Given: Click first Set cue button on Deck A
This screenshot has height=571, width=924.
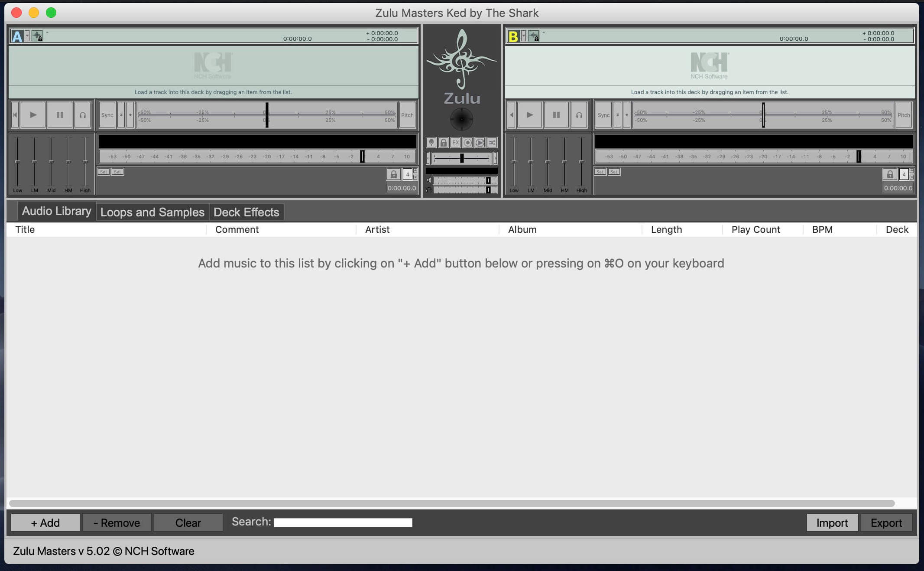Looking at the screenshot, I should tap(104, 172).
